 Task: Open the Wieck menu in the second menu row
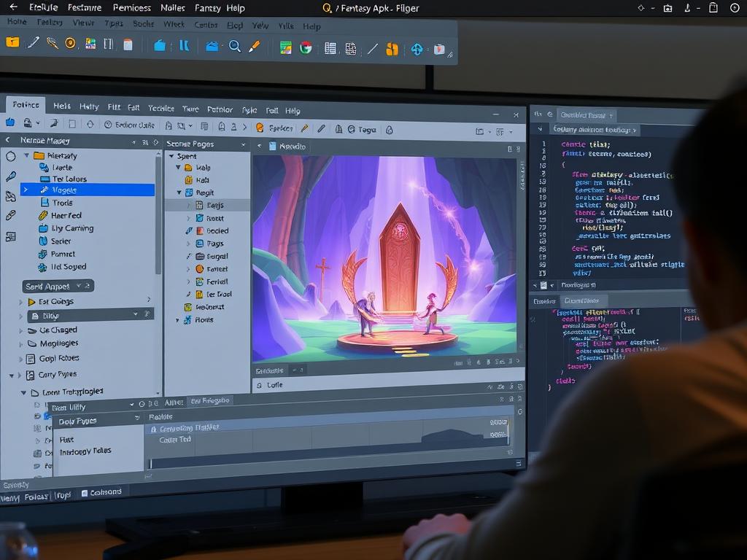174,24
